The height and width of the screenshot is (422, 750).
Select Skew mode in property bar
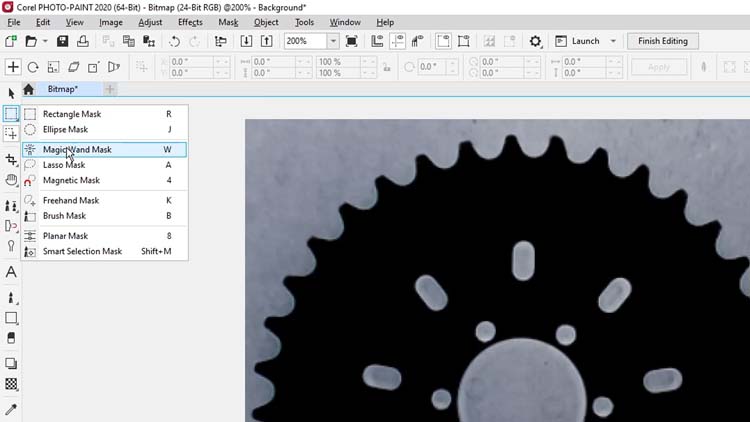pos(73,67)
